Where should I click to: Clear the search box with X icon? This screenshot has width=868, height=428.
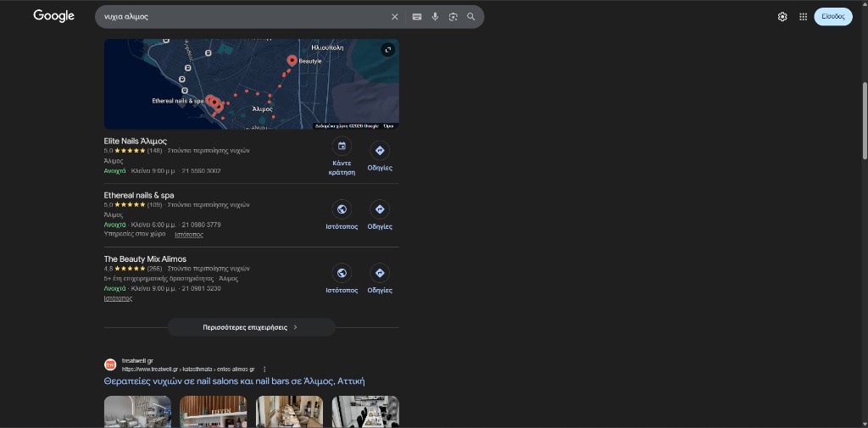point(395,17)
